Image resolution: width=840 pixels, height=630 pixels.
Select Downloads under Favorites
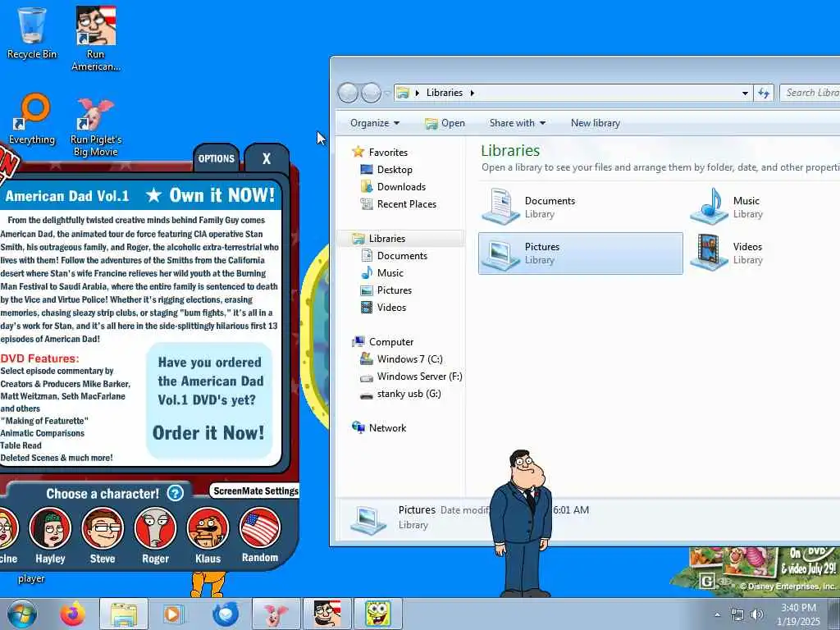tap(400, 186)
